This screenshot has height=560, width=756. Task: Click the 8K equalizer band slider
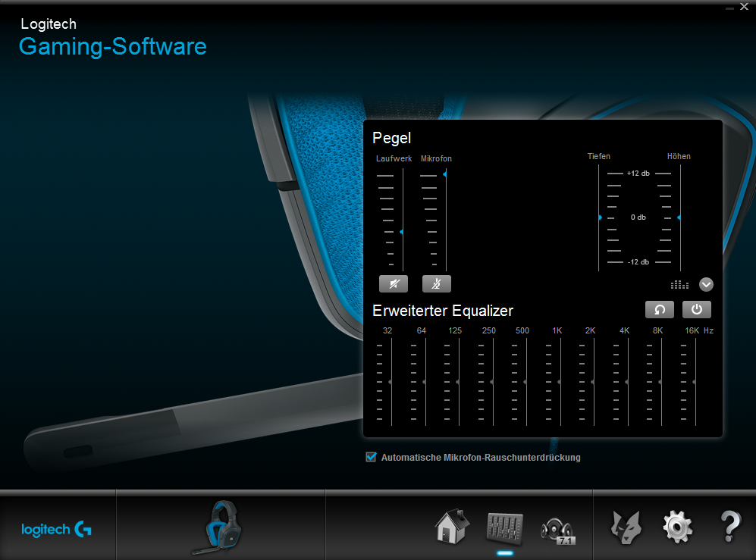coord(661,382)
